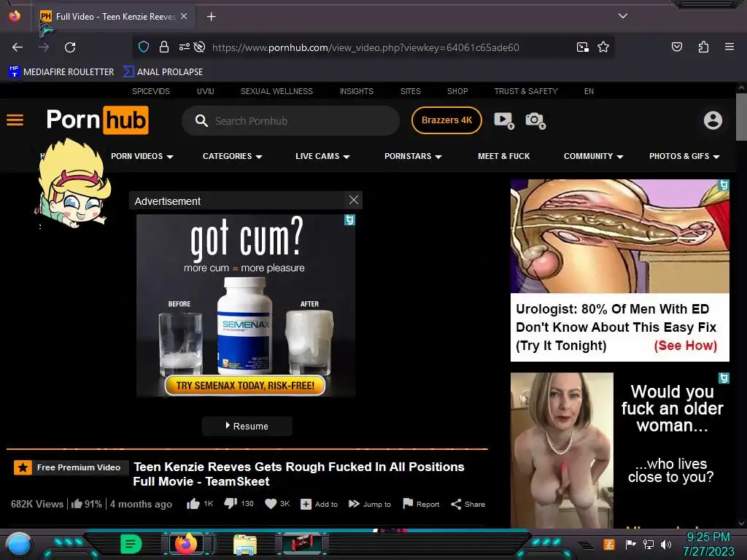Open the Firefox application menu
747x560 pixels.
click(729, 47)
